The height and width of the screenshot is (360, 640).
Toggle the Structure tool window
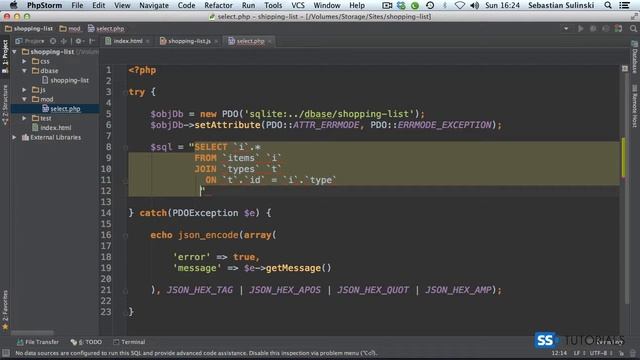click(x=5, y=104)
